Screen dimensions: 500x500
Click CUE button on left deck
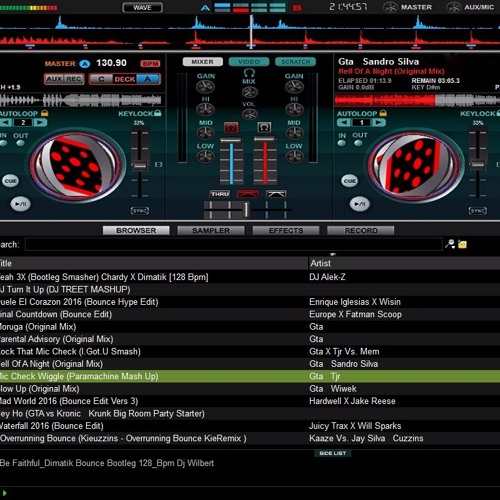click(x=10, y=181)
